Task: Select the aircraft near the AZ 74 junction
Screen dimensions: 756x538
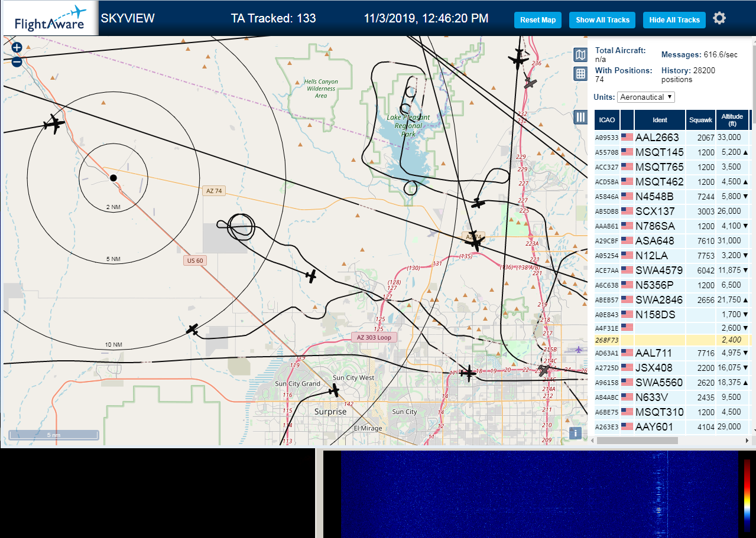Action: pos(474,240)
